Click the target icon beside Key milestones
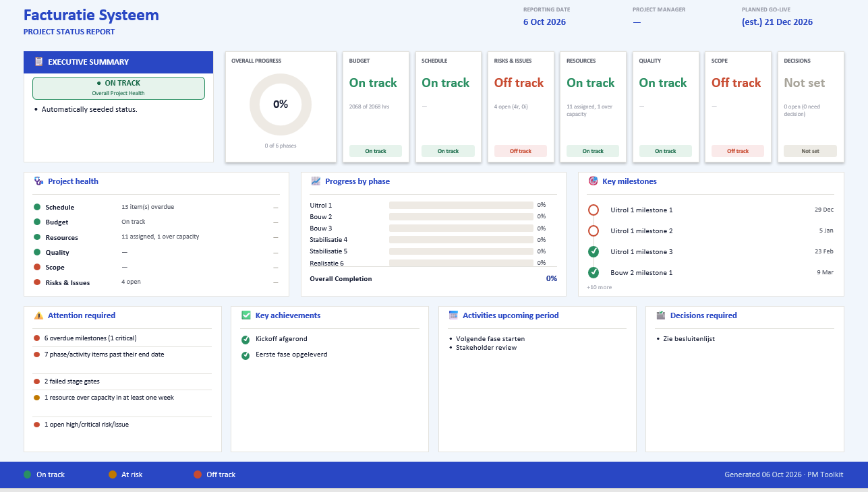The image size is (868, 492). click(593, 181)
